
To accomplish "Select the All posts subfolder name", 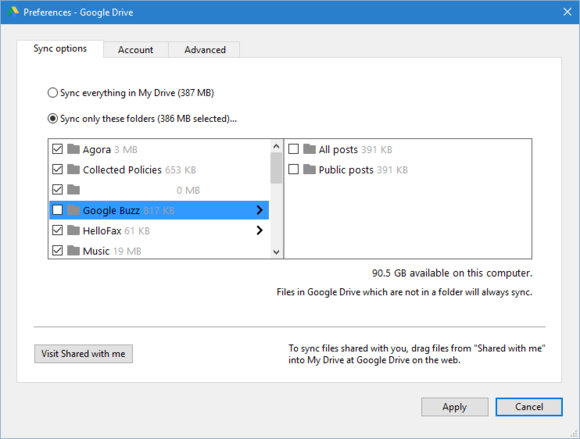I will pyautogui.click(x=338, y=149).
